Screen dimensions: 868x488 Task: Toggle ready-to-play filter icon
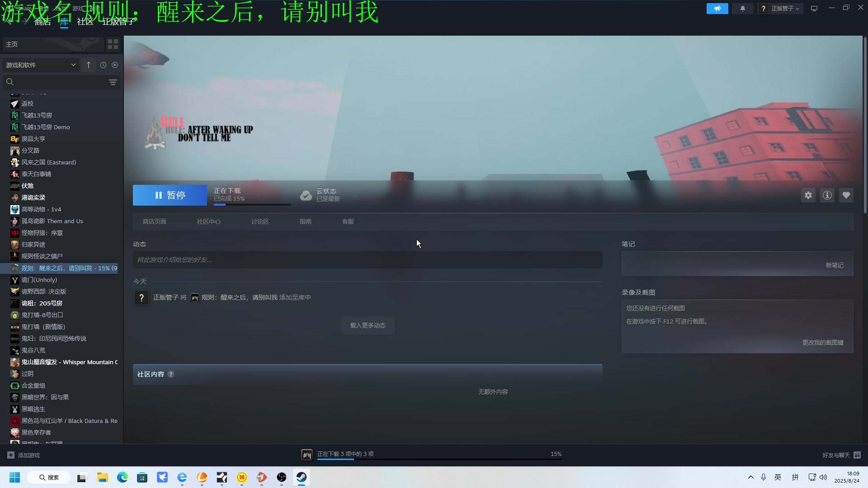click(115, 65)
